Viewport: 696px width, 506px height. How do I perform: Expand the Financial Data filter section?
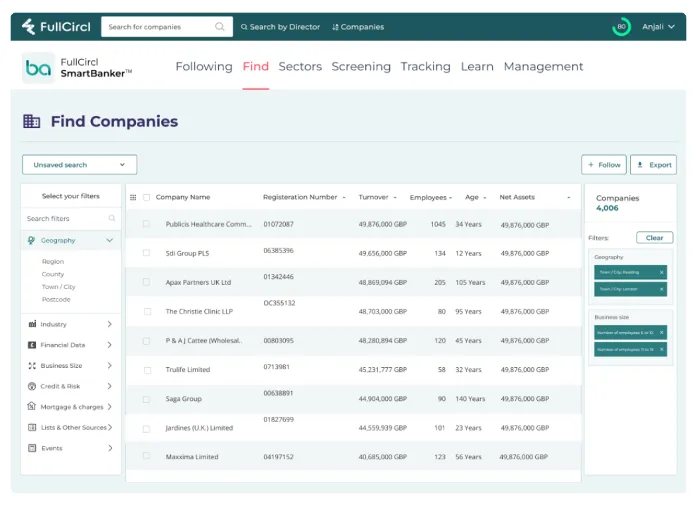[110, 345]
